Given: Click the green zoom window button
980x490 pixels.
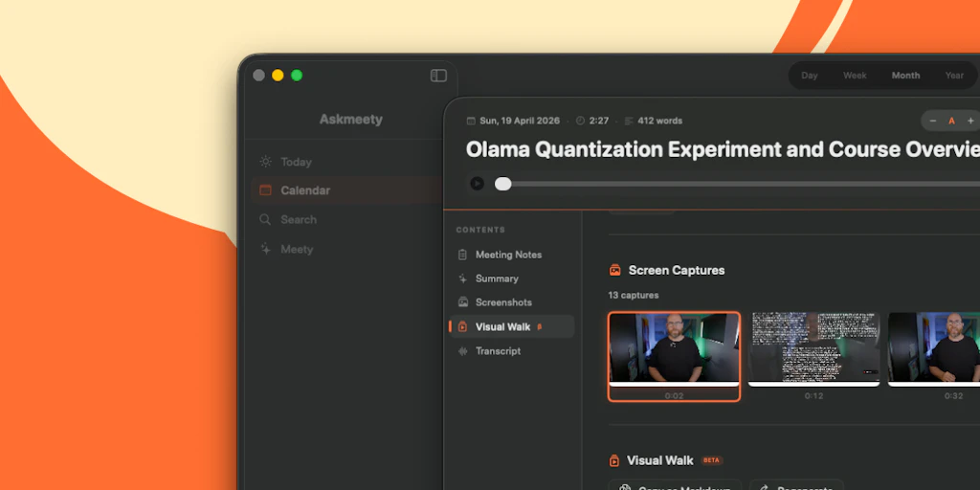Looking at the screenshot, I should click(297, 76).
